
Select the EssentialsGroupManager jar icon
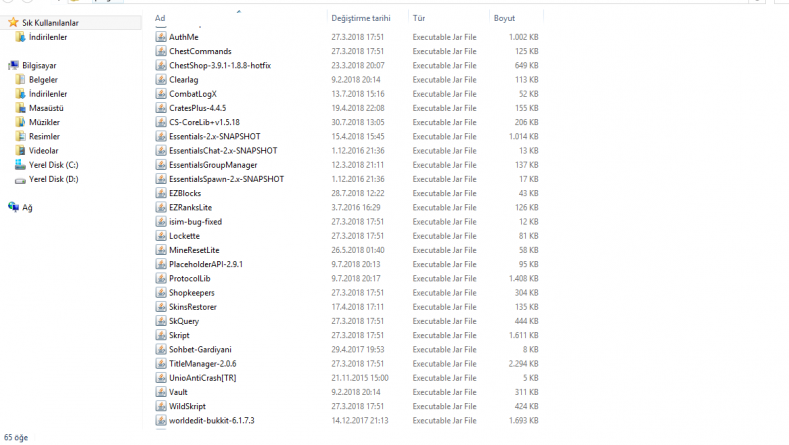click(161, 165)
